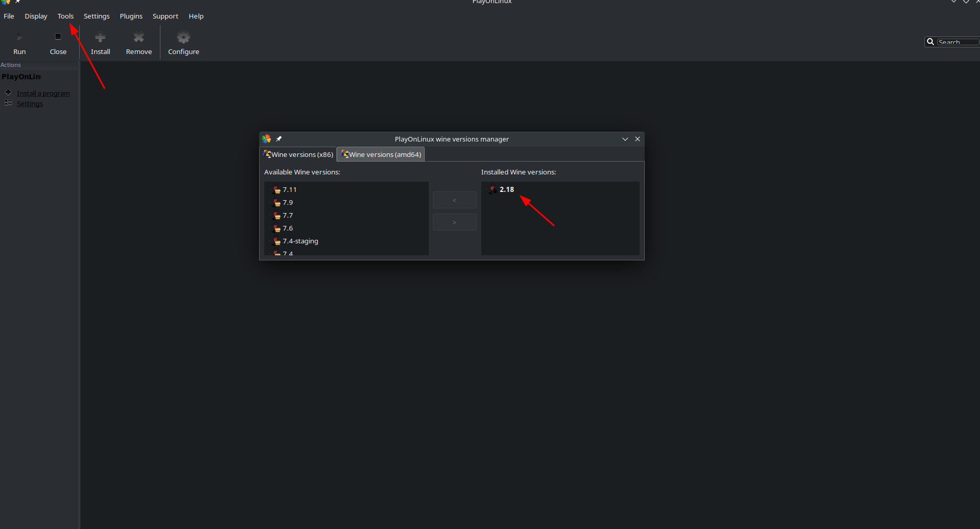
Task: Collapse wine versions manager with titlebar chevron
Action: 625,139
